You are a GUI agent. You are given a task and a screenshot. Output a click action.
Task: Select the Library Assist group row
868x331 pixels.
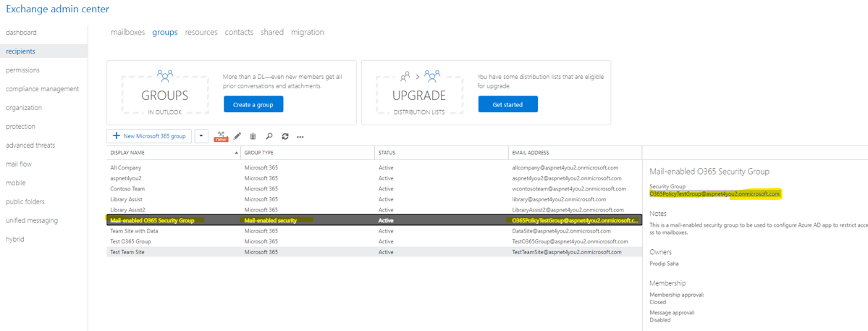[374, 199]
